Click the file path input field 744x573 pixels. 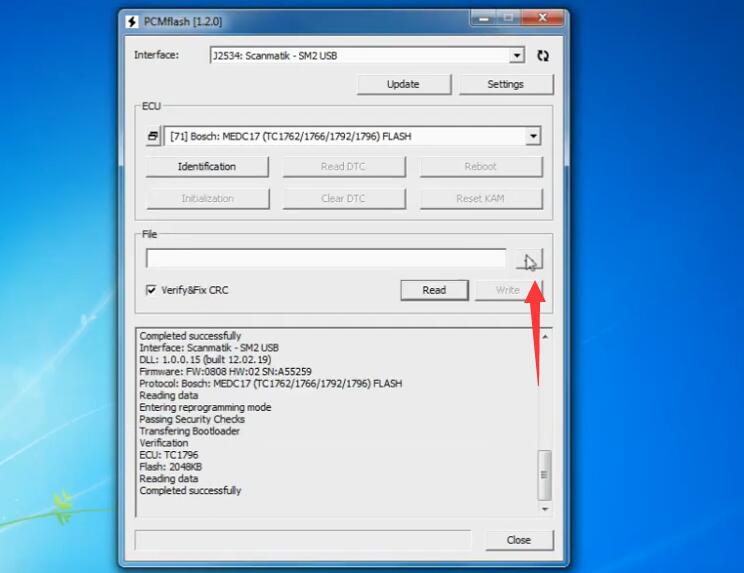click(x=326, y=259)
